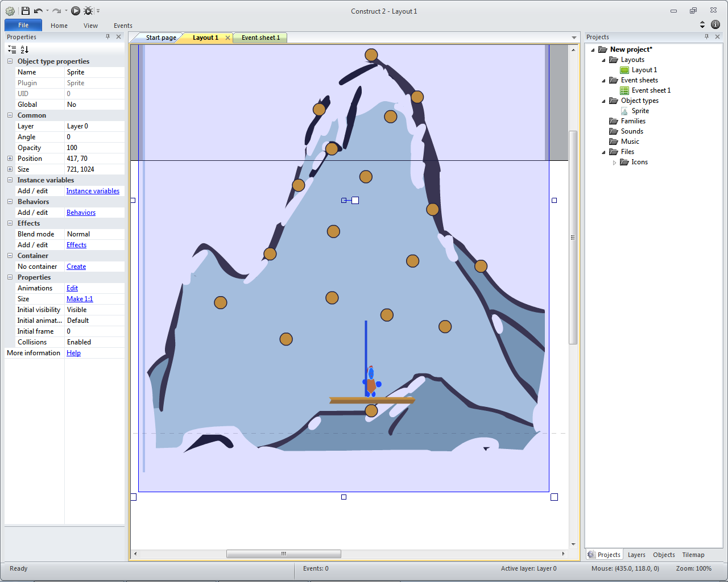Click the About info icon
This screenshot has width=728, height=582.
point(715,24)
